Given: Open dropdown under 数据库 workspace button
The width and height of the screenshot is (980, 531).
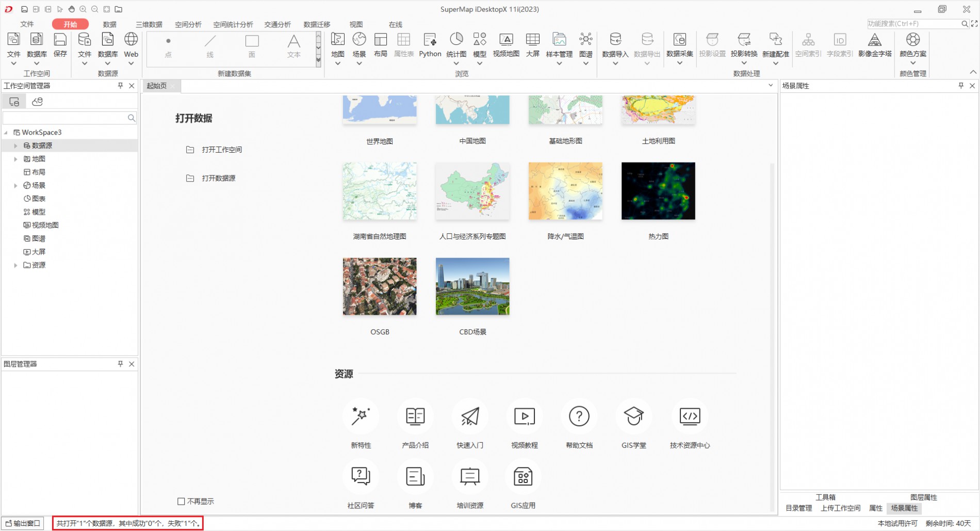Looking at the screenshot, I should pyautogui.click(x=37, y=63).
